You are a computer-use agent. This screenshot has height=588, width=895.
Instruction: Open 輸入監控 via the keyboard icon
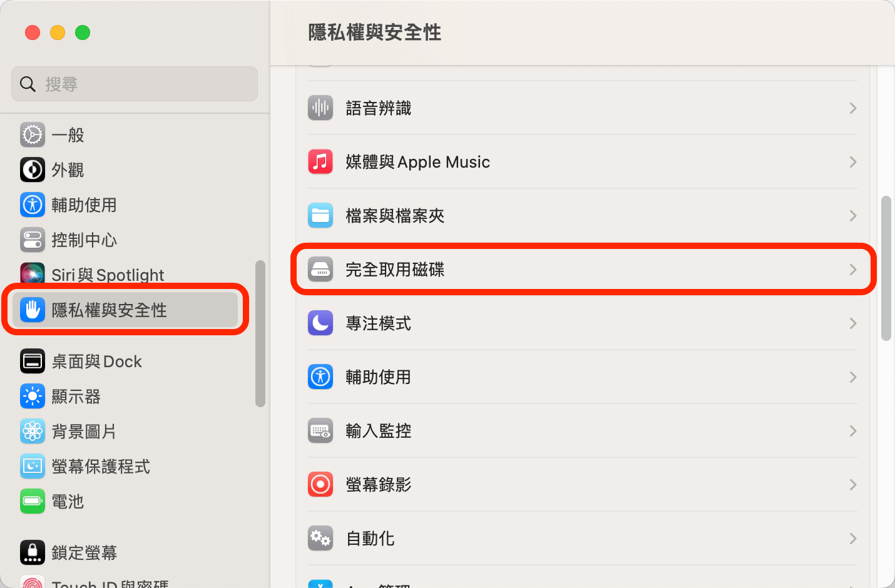(320, 430)
